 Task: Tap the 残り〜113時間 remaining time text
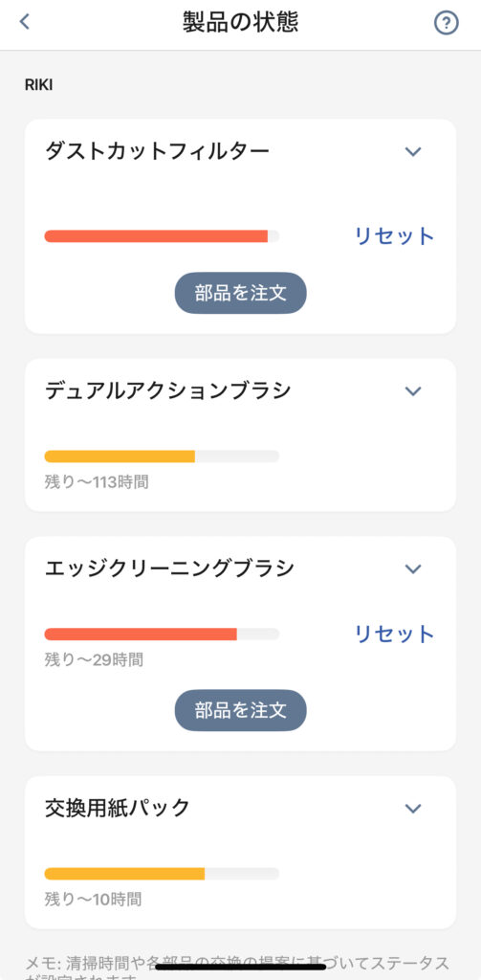(97, 482)
